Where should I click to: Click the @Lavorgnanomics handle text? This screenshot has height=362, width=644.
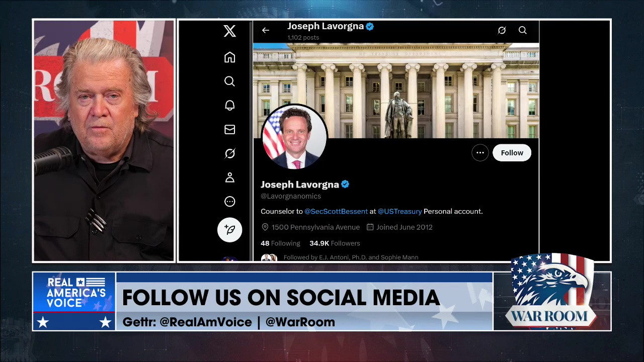pyautogui.click(x=291, y=196)
